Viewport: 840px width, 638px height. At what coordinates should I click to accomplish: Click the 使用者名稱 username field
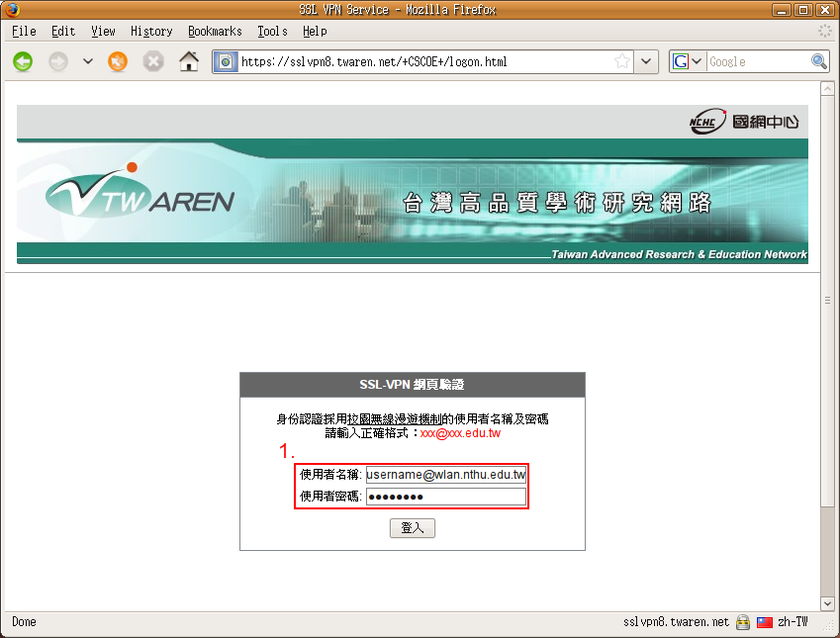[445, 475]
